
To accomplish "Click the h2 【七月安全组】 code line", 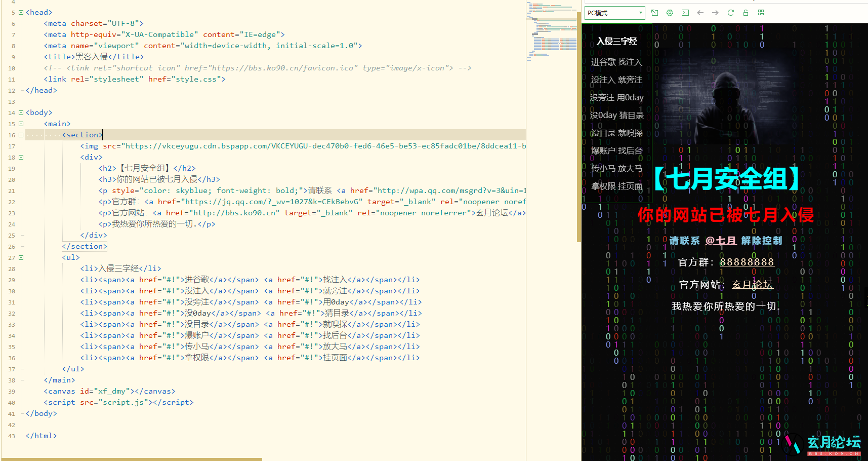I will tap(147, 168).
